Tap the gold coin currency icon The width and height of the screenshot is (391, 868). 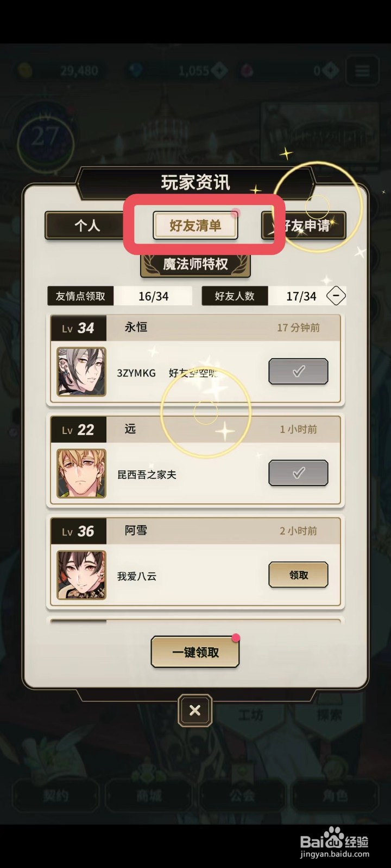click(x=25, y=71)
